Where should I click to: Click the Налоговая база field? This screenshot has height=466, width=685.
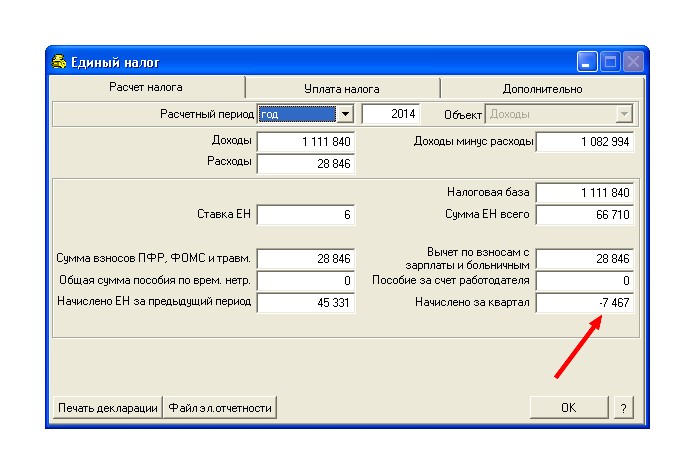pyautogui.click(x=585, y=193)
